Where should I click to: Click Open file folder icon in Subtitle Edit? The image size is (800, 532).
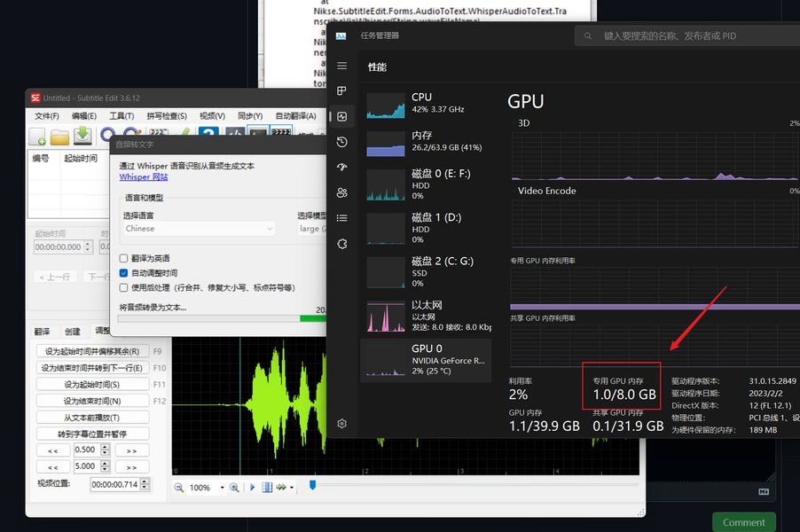click(59, 137)
